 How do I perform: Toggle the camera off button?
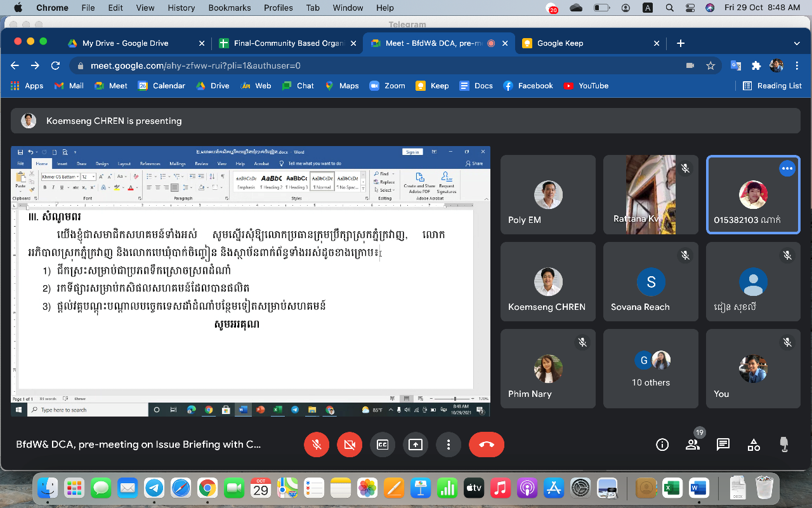pos(350,444)
